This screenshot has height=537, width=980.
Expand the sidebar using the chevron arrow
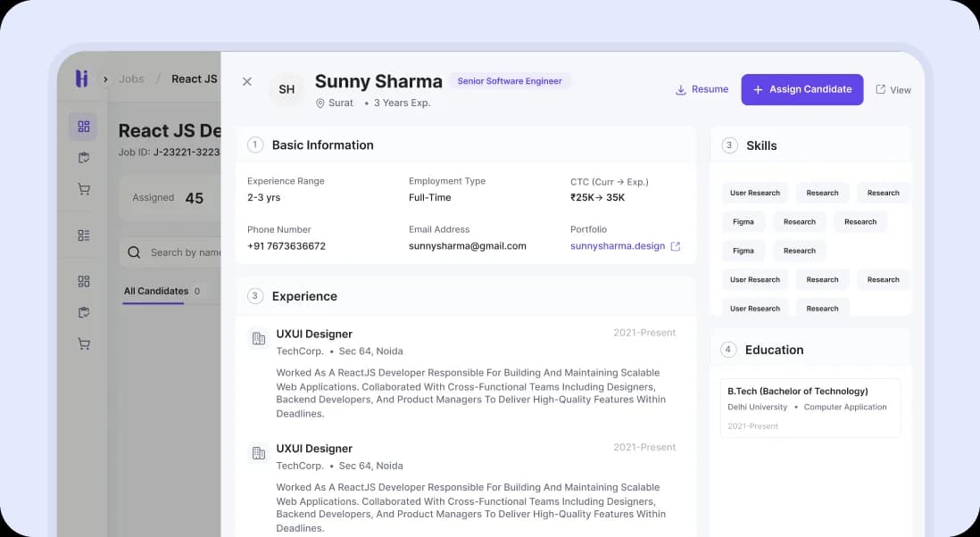[105, 79]
